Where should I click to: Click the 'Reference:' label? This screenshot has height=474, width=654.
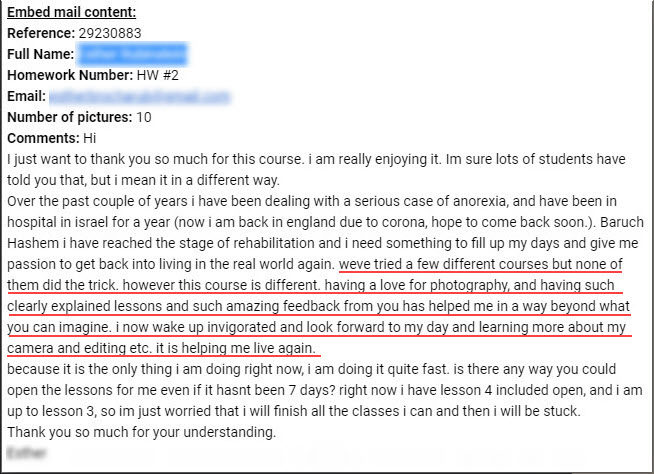(41, 33)
